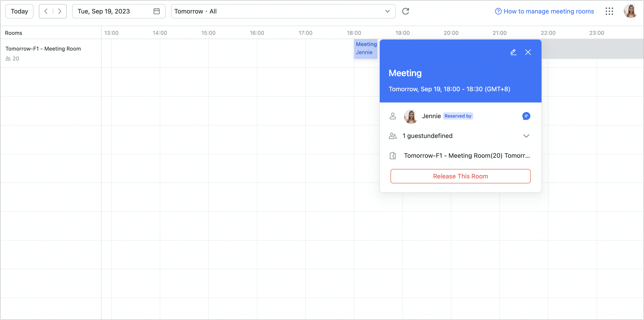
Task: Send a chat message to Jennie
Action: (526, 116)
